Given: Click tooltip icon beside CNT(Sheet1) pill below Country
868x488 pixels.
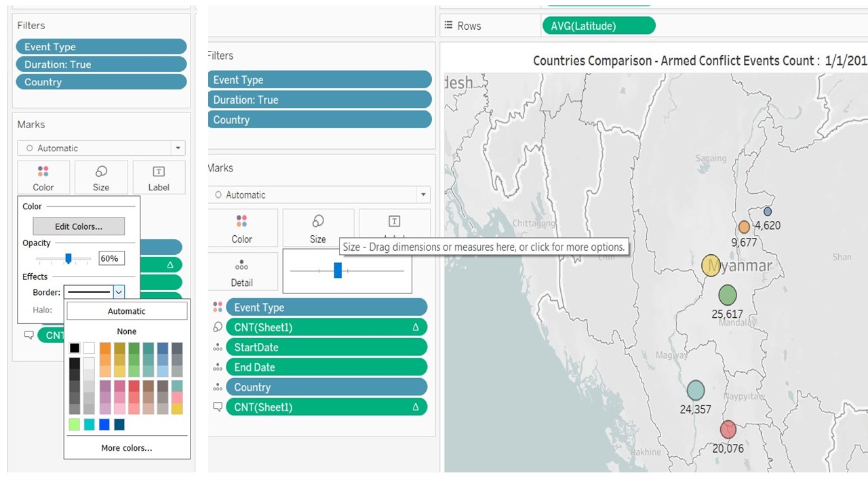Looking at the screenshot, I should coord(218,407).
